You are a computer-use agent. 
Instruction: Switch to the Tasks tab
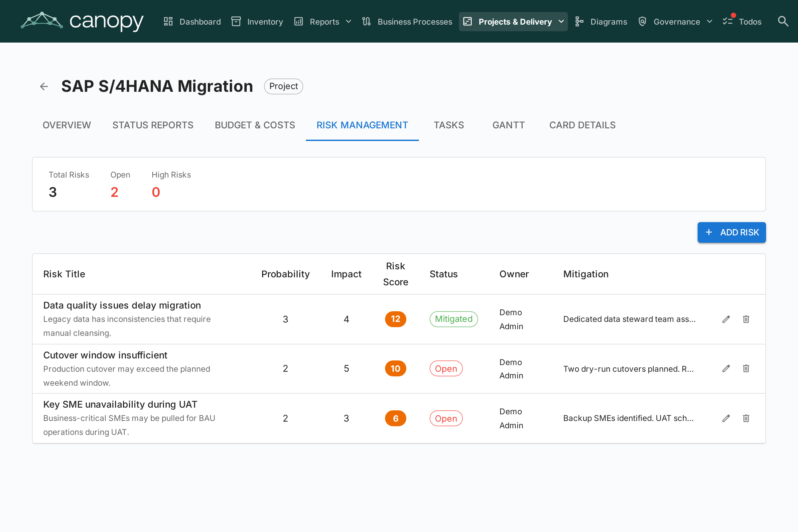coord(449,125)
